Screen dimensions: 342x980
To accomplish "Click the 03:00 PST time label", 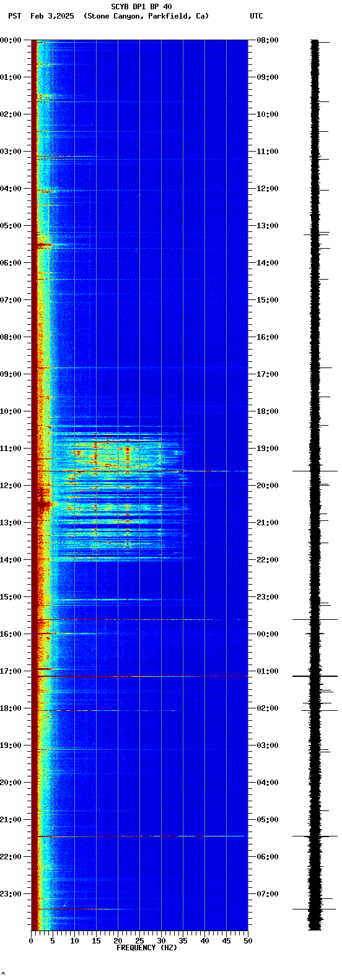I will point(11,152).
